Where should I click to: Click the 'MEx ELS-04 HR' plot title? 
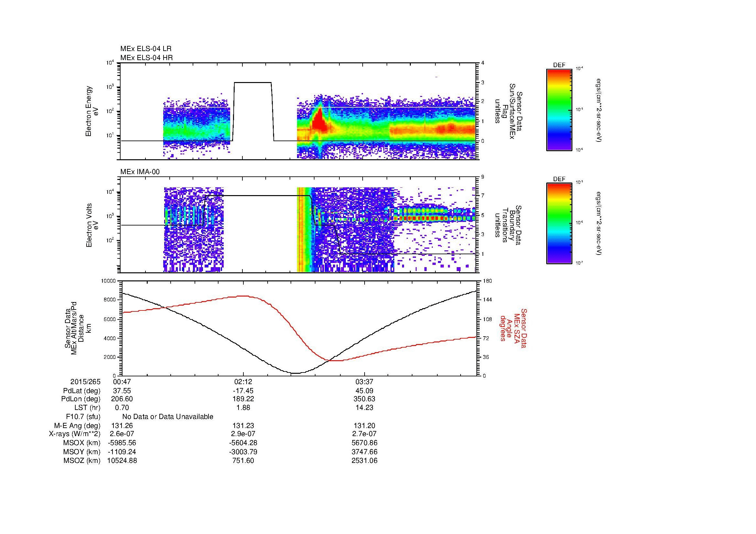coord(146,58)
